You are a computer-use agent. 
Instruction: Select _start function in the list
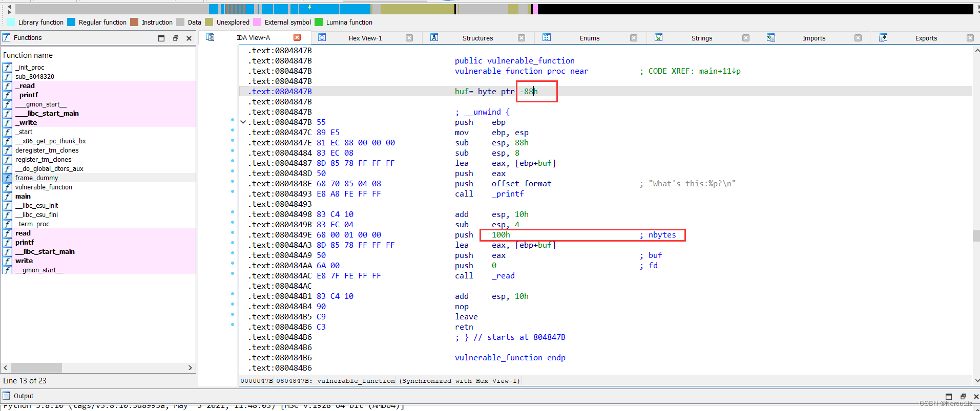point(24,132)
